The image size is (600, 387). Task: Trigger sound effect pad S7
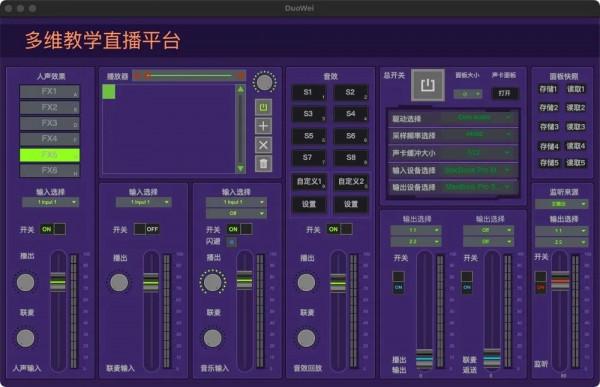[x=308, y=158]
